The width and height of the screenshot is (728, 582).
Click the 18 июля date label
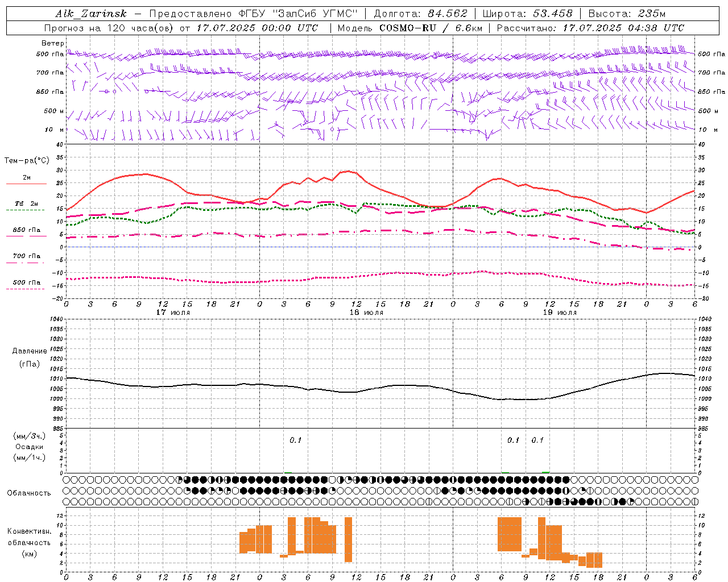[366, 313]
